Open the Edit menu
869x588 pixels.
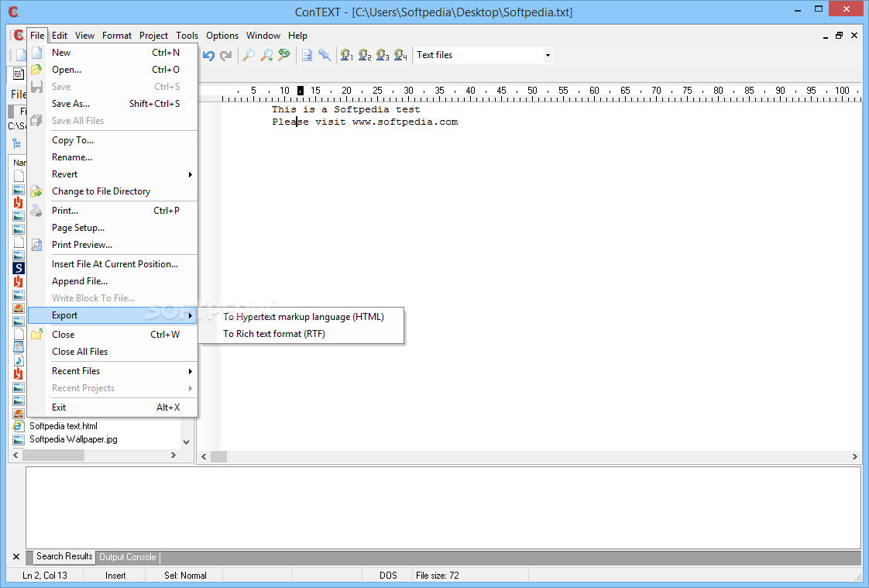(60, 36)
